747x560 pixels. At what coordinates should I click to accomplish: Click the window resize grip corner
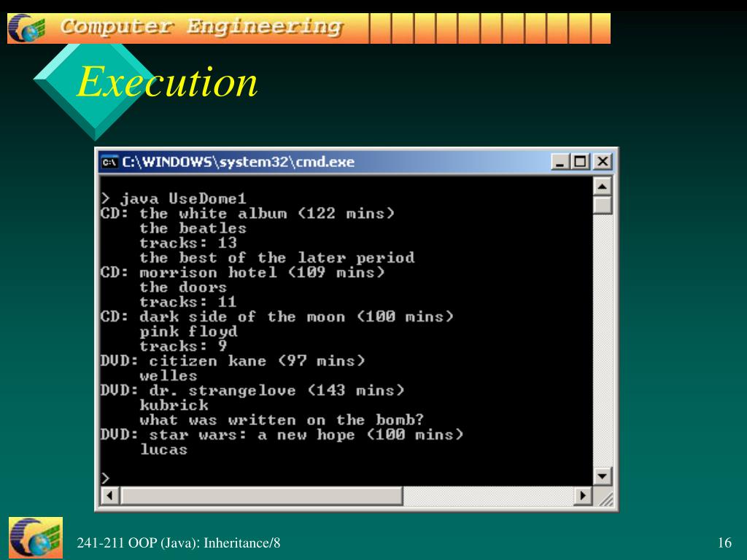pos(605,497)
